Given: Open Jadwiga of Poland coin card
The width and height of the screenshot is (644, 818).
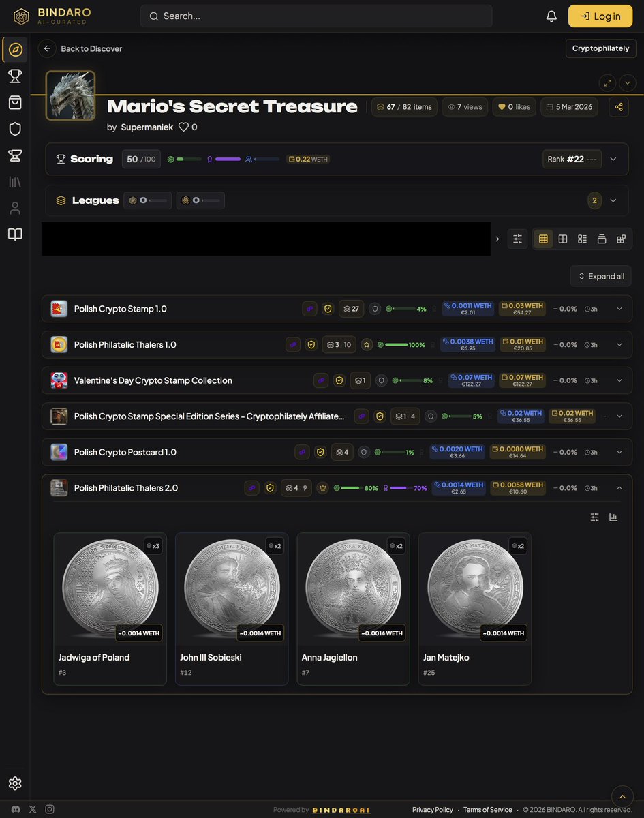Looking at the screenshot, I should (x=110, y=609).
